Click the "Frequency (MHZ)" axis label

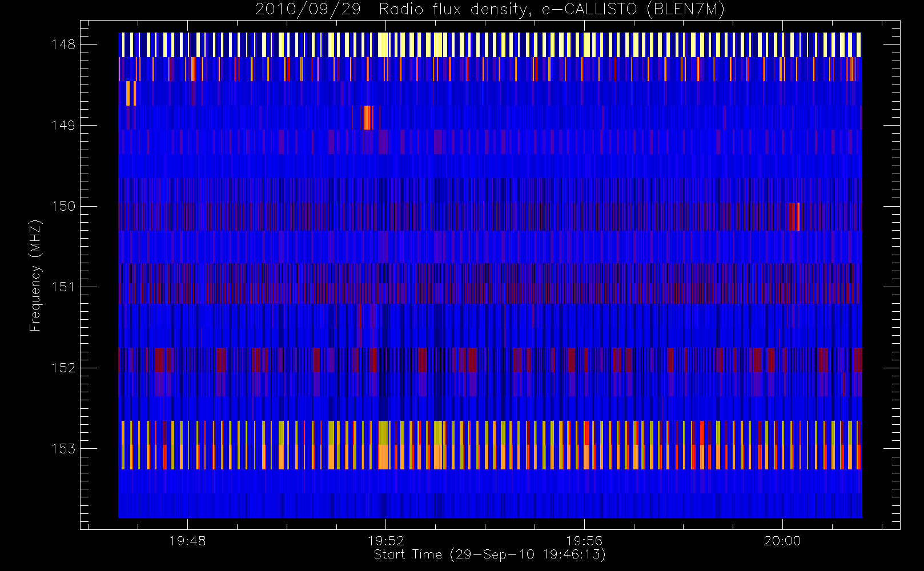tap(35, 275)
